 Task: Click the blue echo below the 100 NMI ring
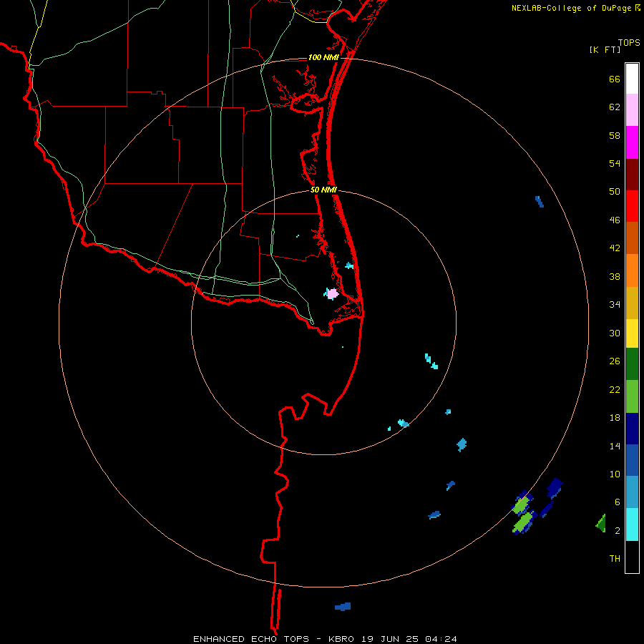pos(343,607)
